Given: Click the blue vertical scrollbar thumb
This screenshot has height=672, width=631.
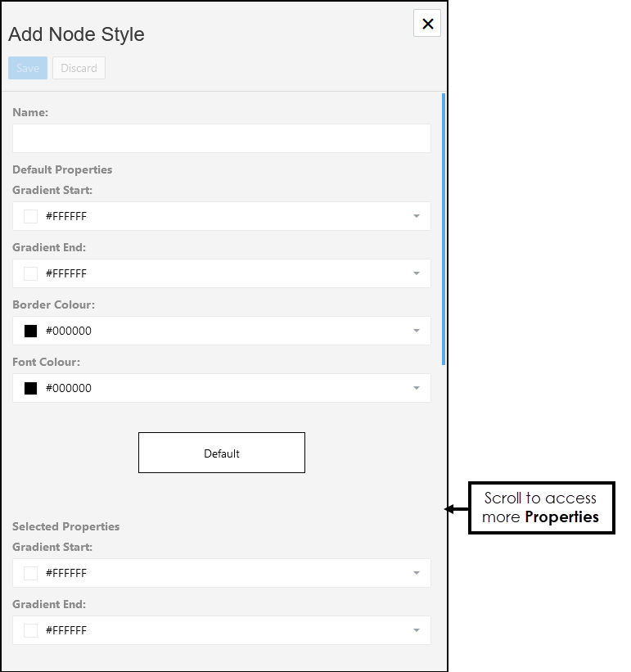Looking at the screenshot, I should coord(444,229).
